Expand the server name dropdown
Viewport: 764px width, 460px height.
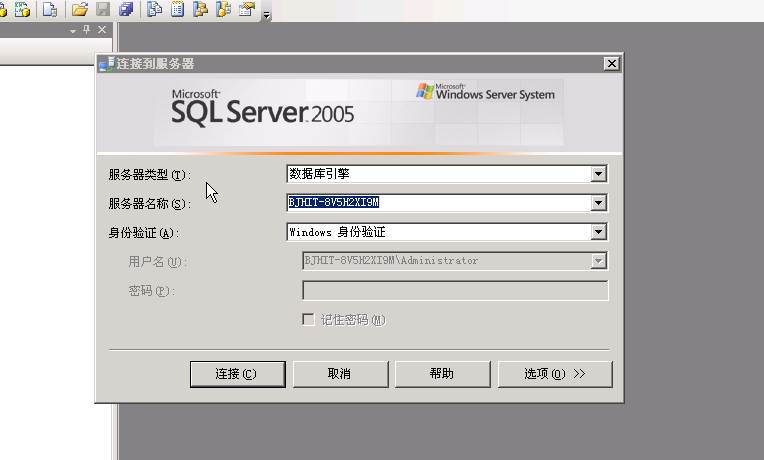[598, 203]
